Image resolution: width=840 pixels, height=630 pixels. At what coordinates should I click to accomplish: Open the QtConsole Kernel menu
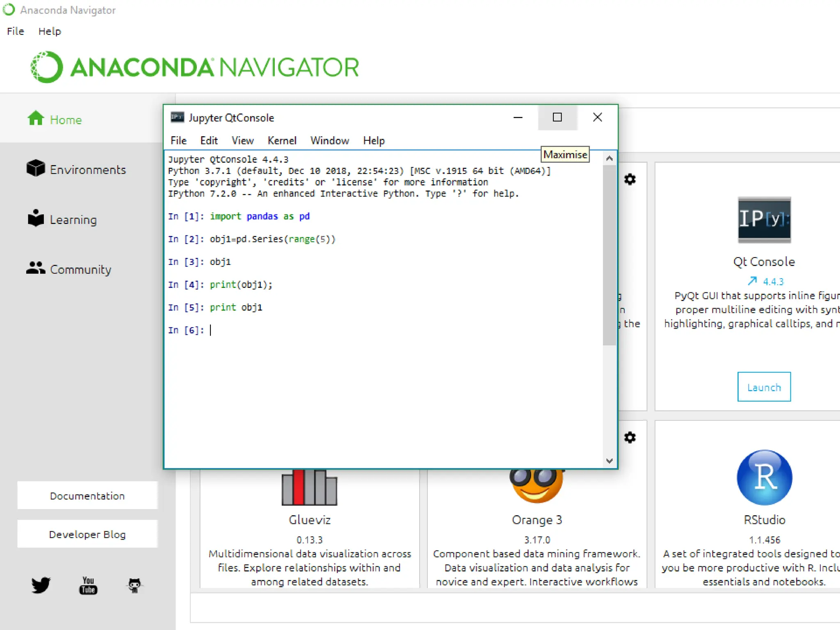(x=282, y=140)
